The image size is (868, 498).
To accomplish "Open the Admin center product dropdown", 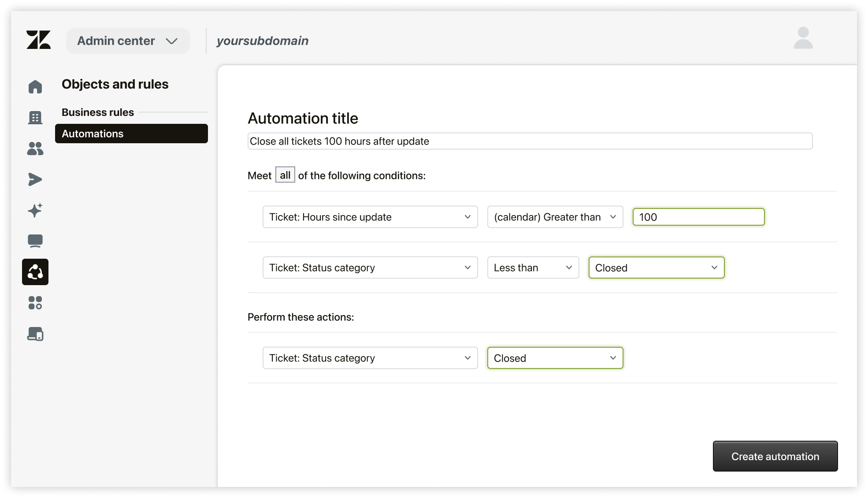I will point(128,41).
